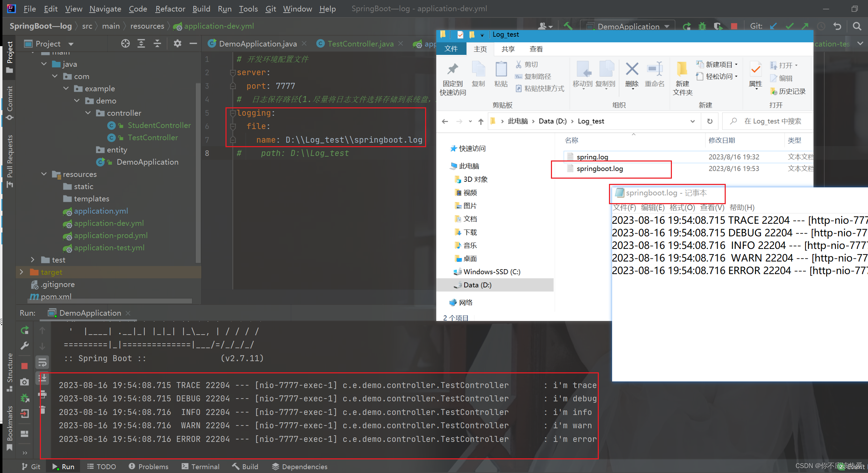Screen dimensions: 868x473
Task: Select springboot.log in the file list
Action: tap(600, 169)
